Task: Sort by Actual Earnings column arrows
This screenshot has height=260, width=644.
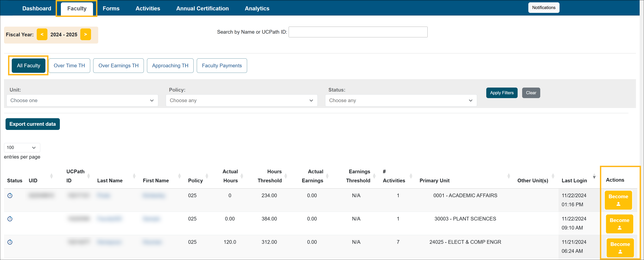Action: [327, 176]
